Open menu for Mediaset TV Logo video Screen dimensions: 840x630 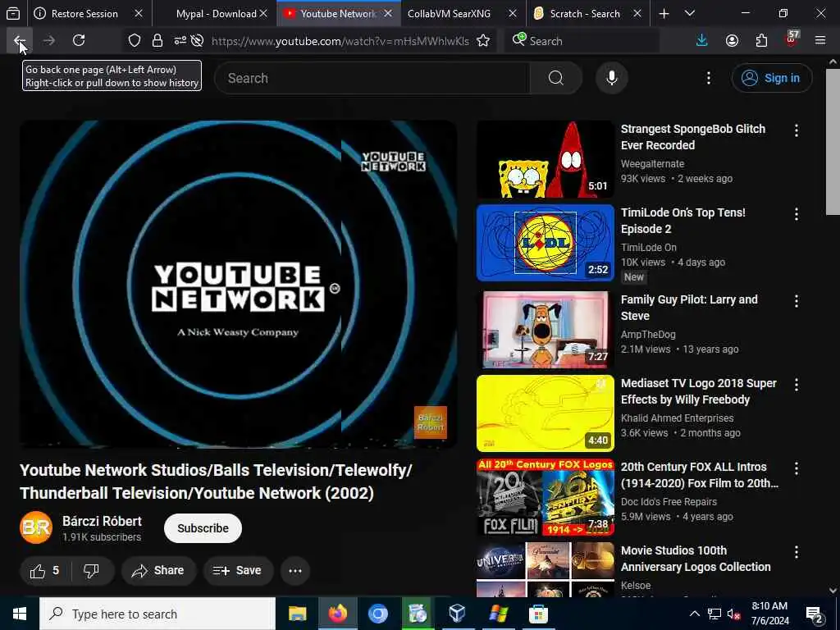(x=797, y=385)
